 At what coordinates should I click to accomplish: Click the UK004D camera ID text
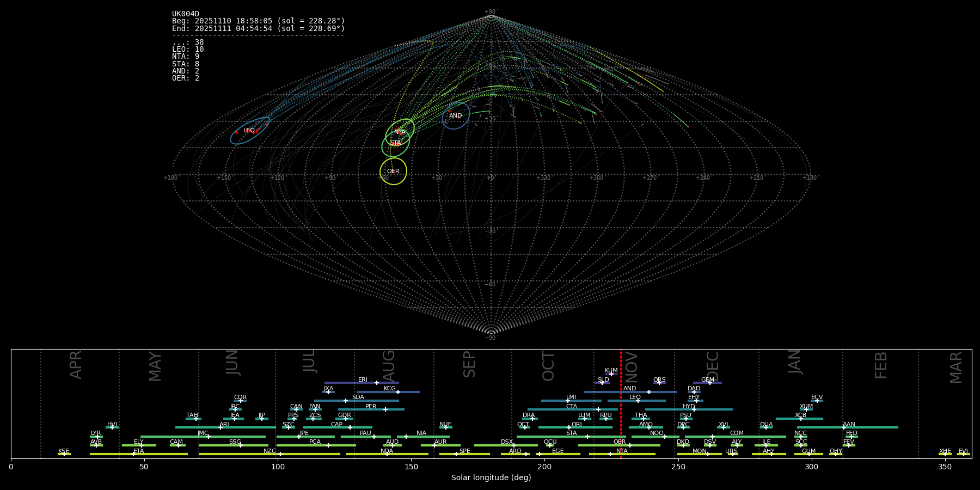[186, 14]
